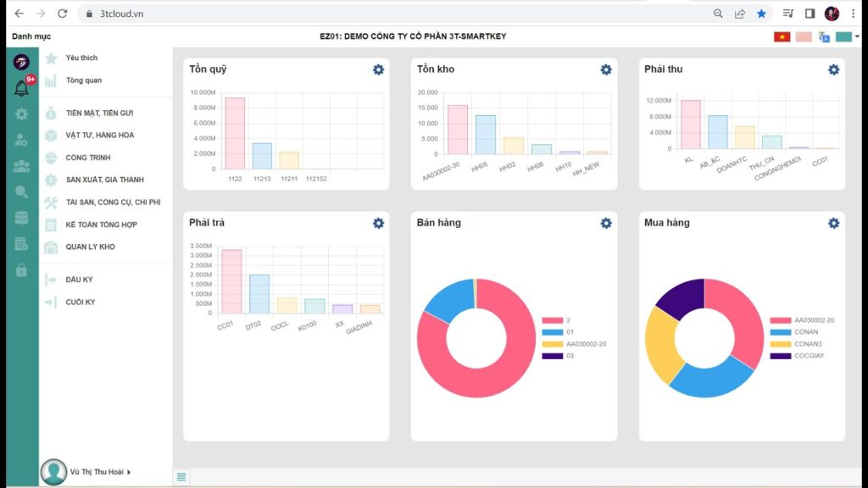Click the browser reload icon
Image resolution: width=868 pixels, height=488 pixels.
click(63, 14)
